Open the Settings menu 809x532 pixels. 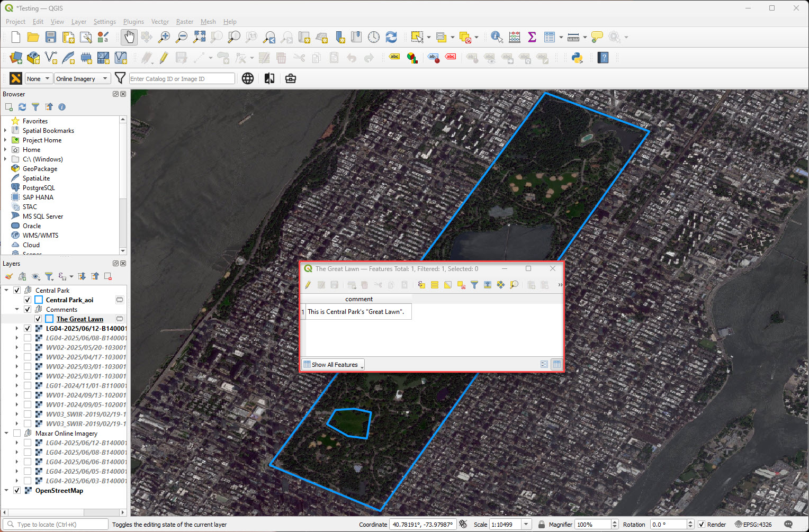tap(104, 22)
